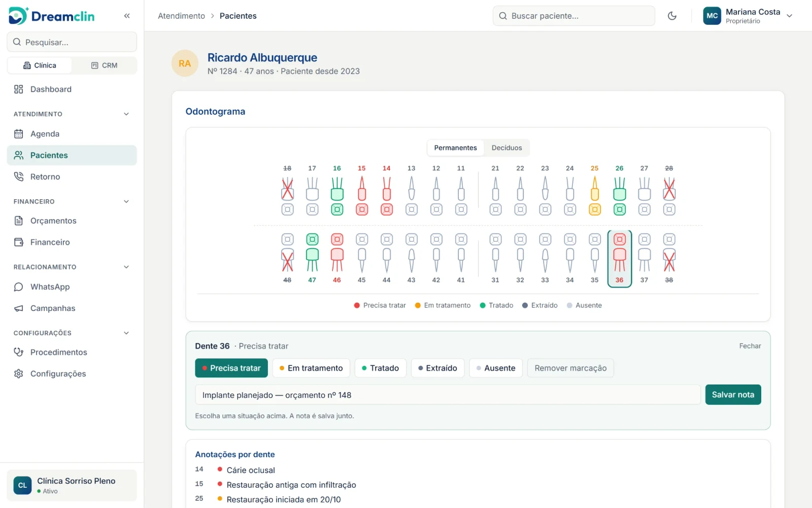Open WhatsApp chat bubble icon
812x508 pixels.
click(x=19, y=287)
